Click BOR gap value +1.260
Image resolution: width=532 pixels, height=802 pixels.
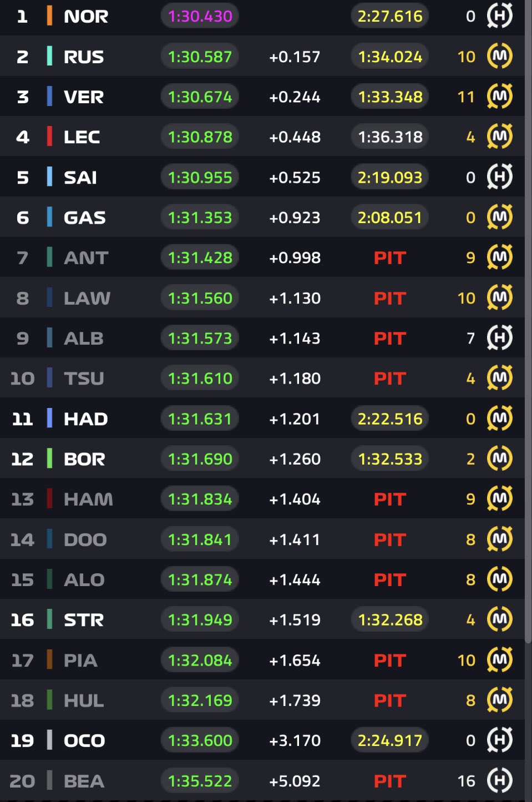point(295,459)
